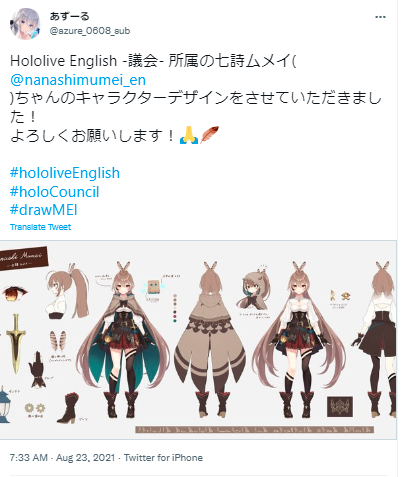Click the Twitter for iPhone source label

pyautogui.click(x=163, y=457)
